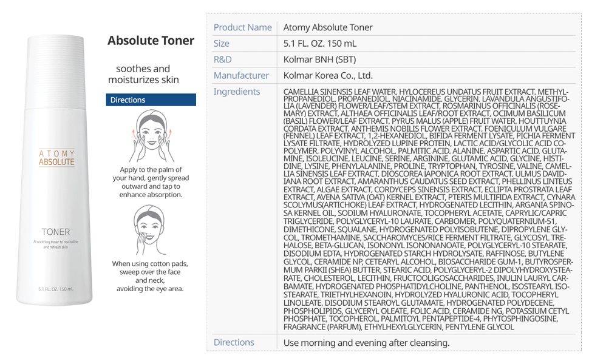
Task: Click the 'Kolmar Korea Co., Ltd.' value
Action: (328, 76)
